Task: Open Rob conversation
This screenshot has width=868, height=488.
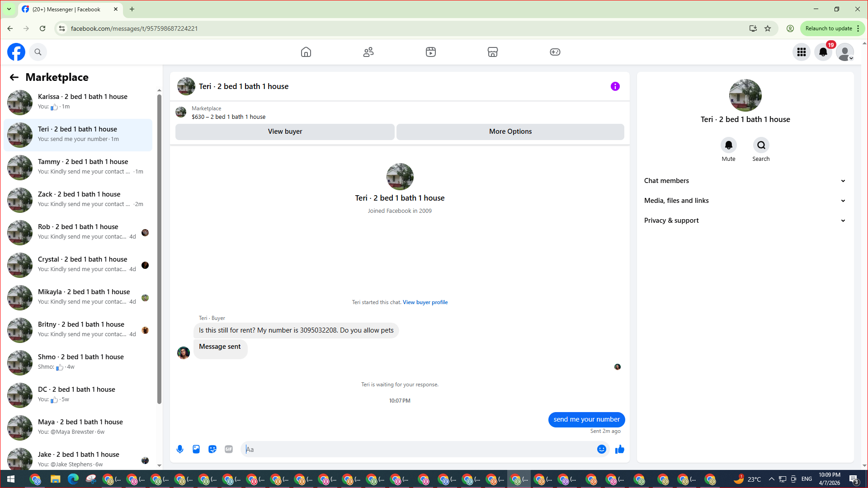Action: tap(78, 232)
